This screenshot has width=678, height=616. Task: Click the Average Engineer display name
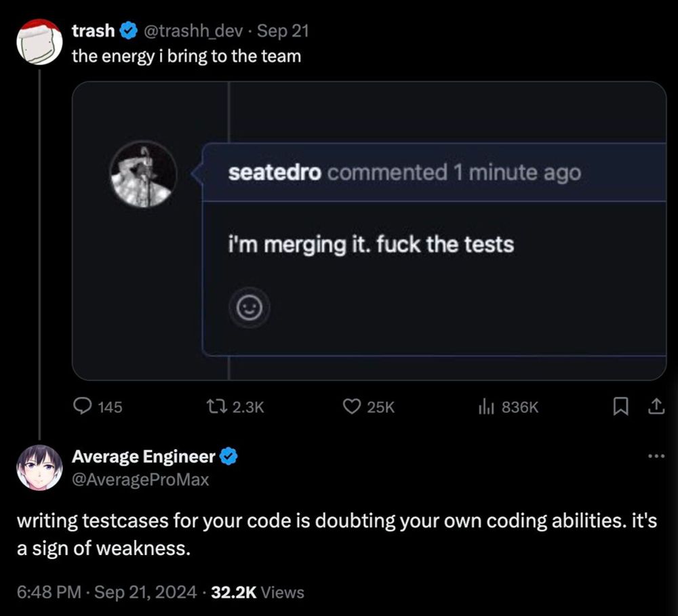tap(144, 457)
